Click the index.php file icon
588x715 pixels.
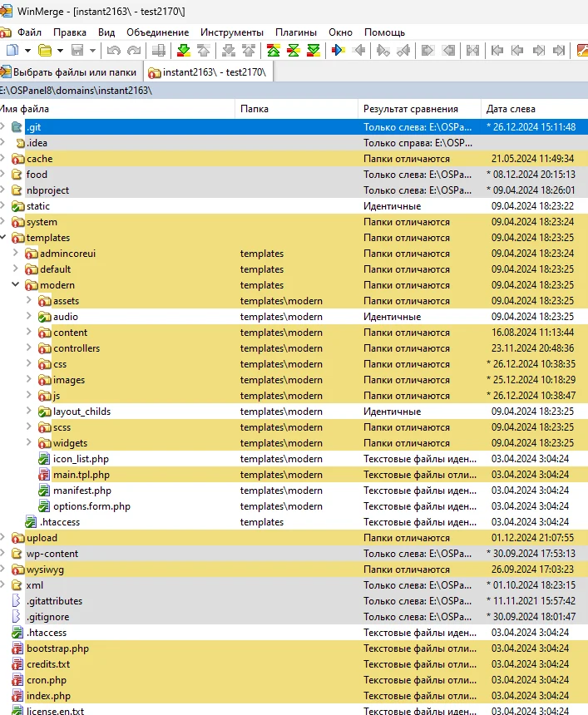click(17, 696)
